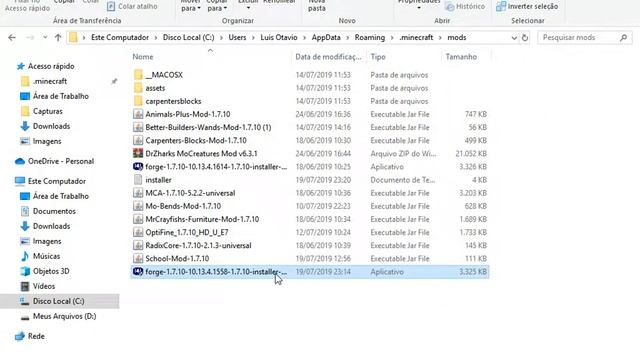Click Arquivo ZIP type cell
The image size is (640, 360).
pos(403,153)
